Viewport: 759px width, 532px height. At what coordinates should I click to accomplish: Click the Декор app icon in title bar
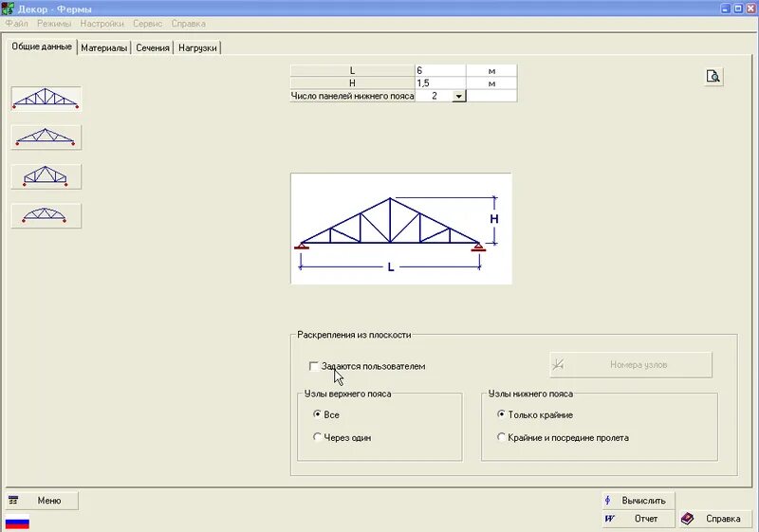8,9
